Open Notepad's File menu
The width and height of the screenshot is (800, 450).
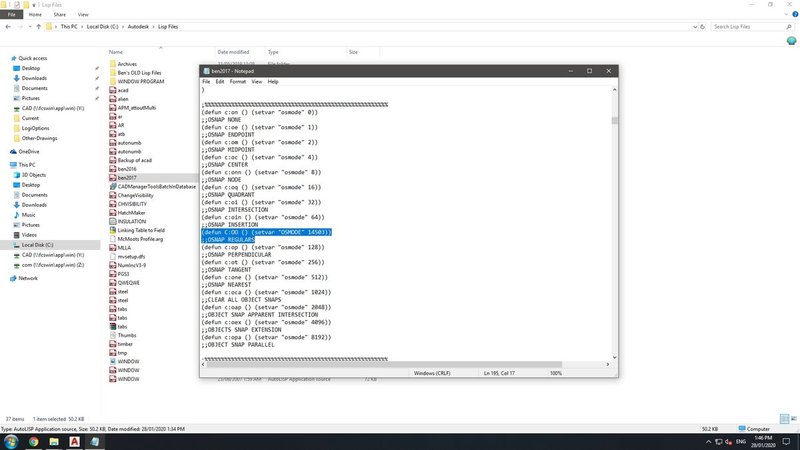click(x=206, y=82)
